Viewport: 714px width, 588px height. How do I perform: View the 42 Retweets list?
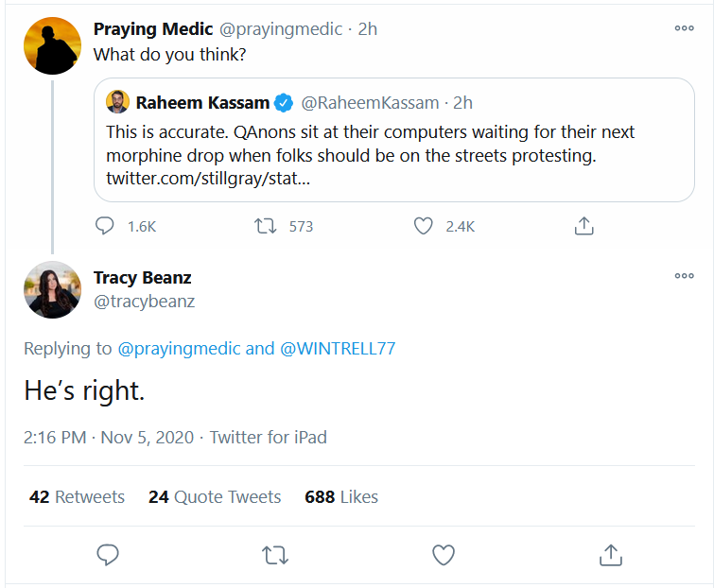[78, 496]
